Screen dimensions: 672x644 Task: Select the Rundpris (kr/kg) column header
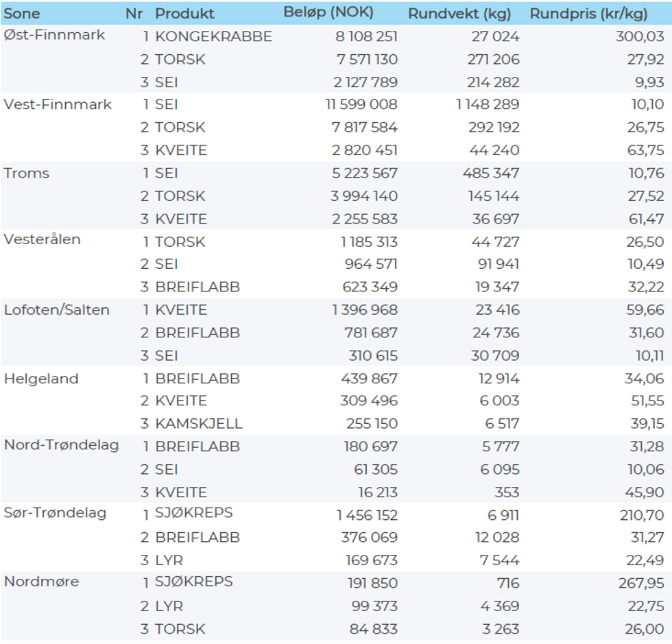click(588, 13)
